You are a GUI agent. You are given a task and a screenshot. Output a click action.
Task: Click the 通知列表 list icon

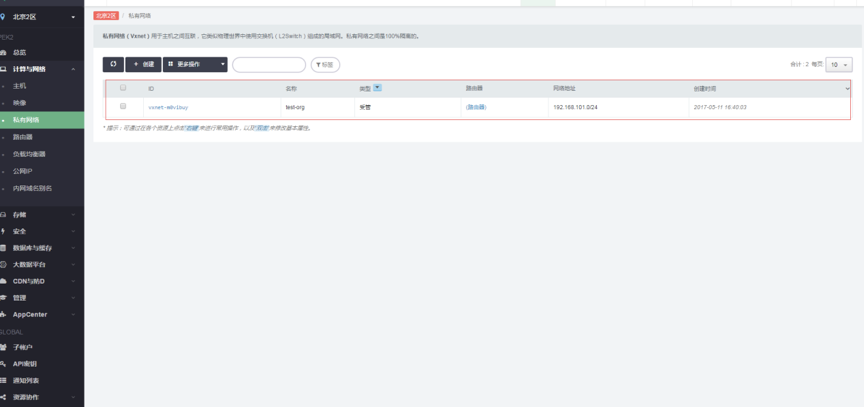[x=4, y=380]
